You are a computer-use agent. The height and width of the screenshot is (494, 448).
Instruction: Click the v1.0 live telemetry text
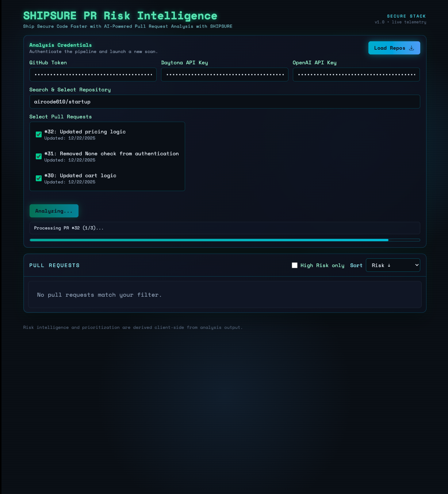(x=400, y=22)
